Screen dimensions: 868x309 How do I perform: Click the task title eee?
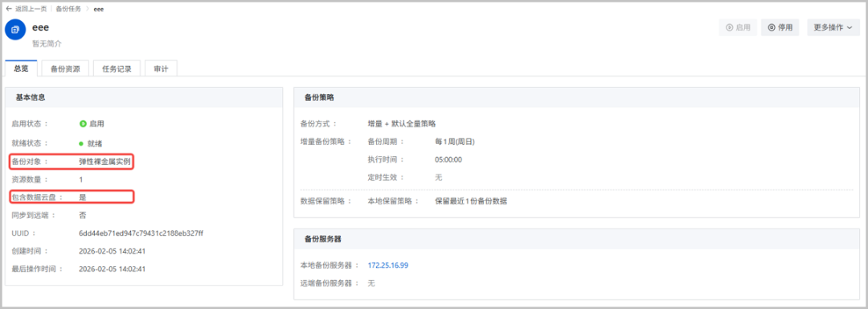click(x=41, y=27)
